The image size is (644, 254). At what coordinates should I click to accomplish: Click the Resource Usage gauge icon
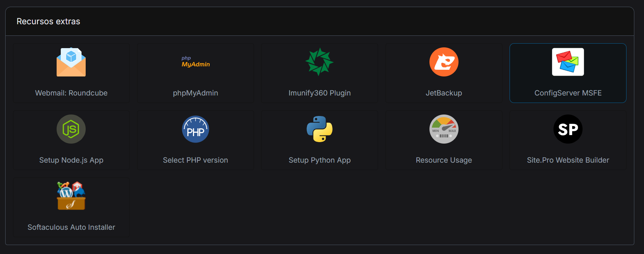coord(444,129)
